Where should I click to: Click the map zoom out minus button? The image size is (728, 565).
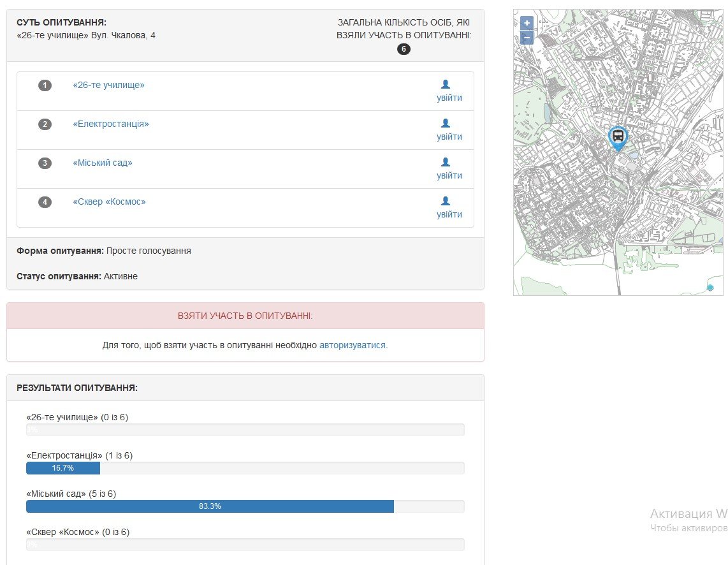(527, 38)
